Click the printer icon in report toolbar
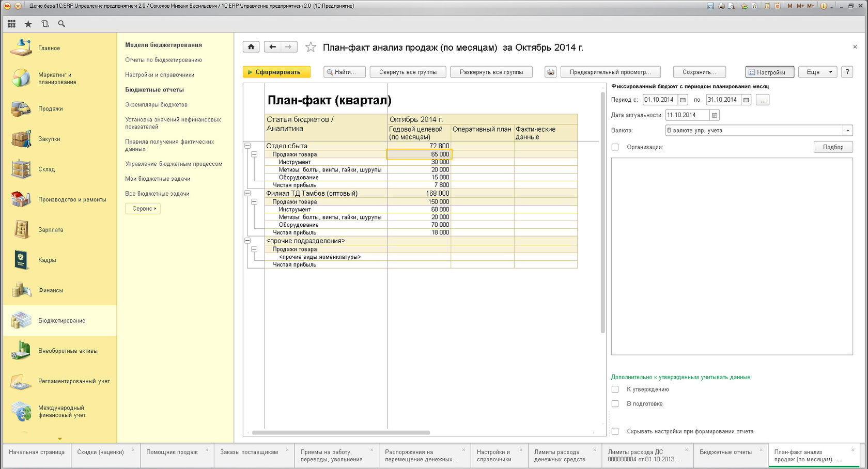Screen dimensions: 868x469 click(551, 72)
